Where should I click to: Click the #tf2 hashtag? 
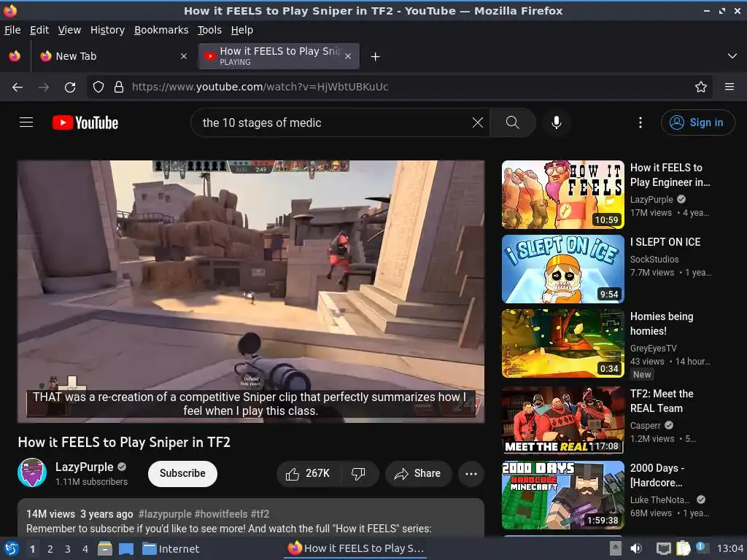[260, 514]
